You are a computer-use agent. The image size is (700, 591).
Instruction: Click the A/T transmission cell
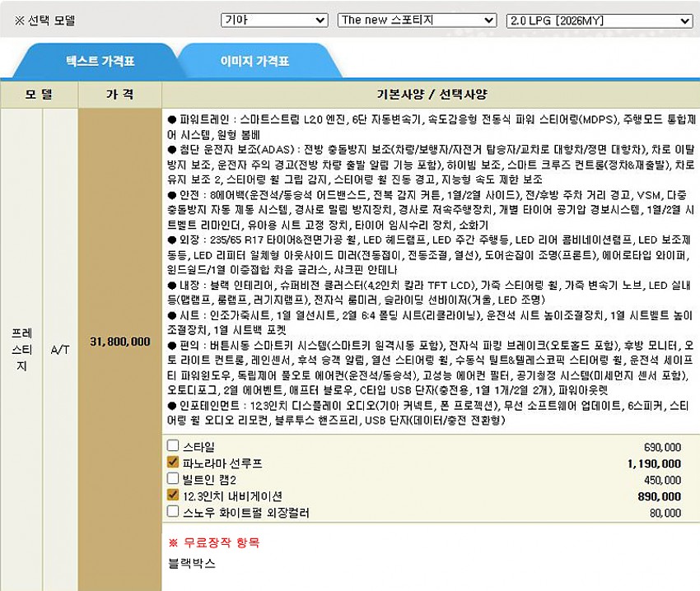tap(60, 349)
